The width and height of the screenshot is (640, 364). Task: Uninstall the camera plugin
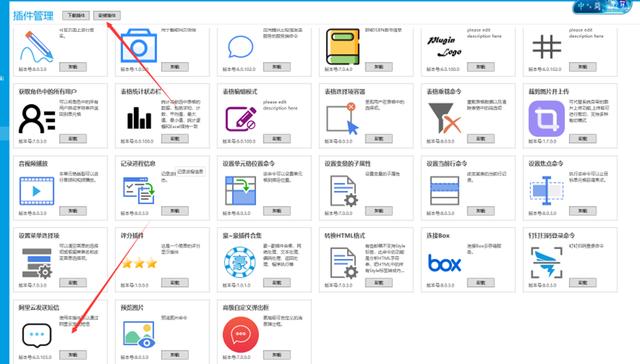point(175,67)
